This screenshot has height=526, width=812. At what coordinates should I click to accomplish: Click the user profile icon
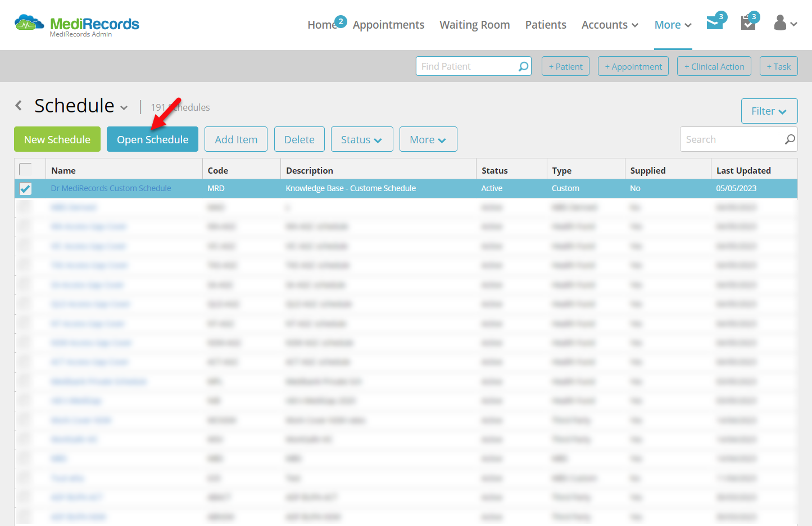[x=780, y=23]
